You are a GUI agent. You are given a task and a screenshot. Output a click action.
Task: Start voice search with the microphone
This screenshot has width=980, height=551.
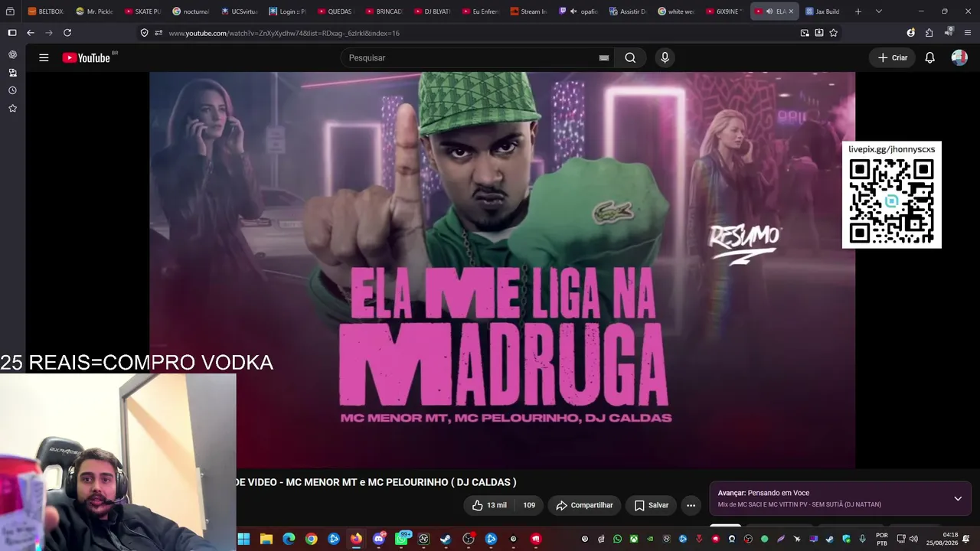(x=665, y=57)
